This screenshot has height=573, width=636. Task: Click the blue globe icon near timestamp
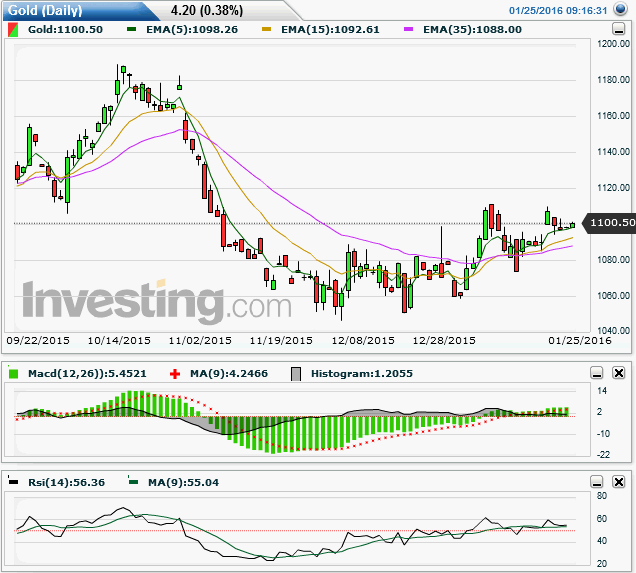pyautogui.click(x=620, y=9)
